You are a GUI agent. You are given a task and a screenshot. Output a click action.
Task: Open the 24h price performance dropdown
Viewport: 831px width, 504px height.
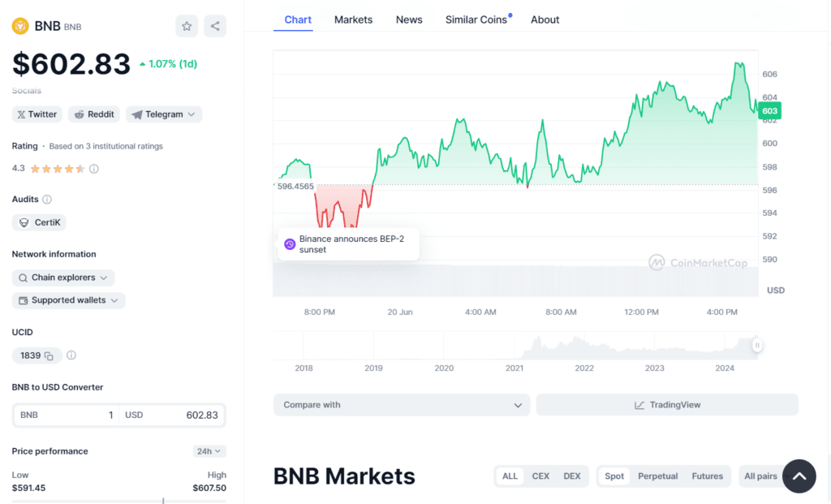point(209,451)
